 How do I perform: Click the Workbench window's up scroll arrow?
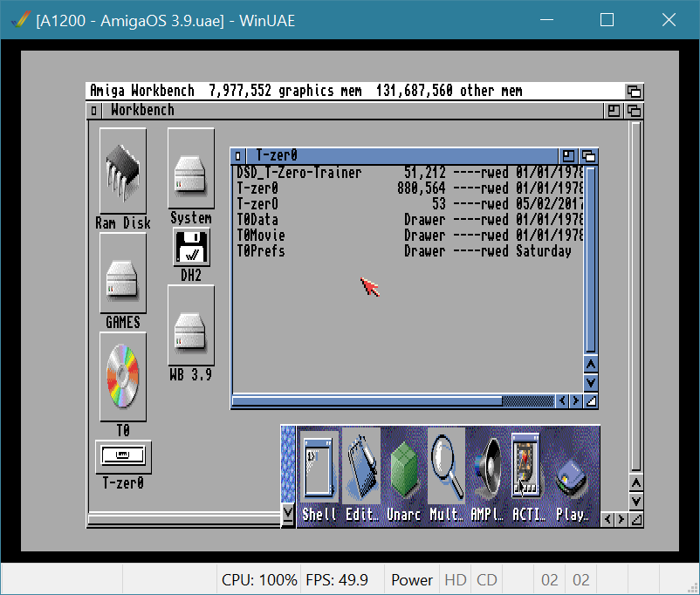(x=636, y=483)
